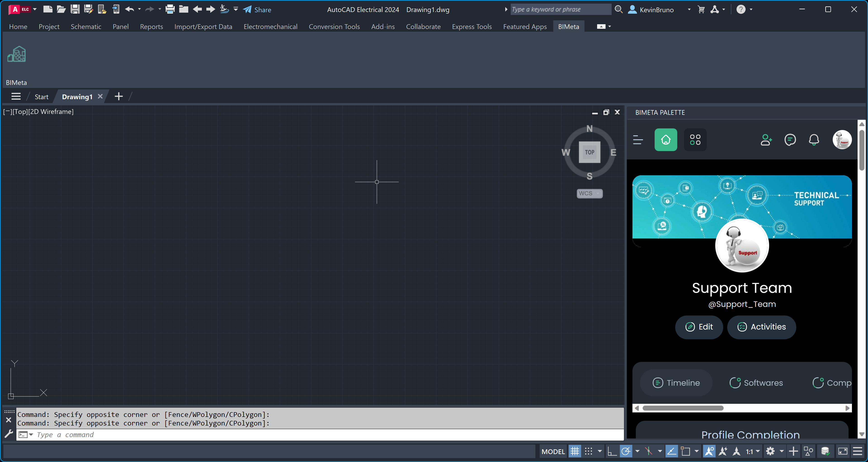Viewport: 868px width, 462px height.
Task: Click the Workspace Switching gear icon
Action: coord(770,451)
